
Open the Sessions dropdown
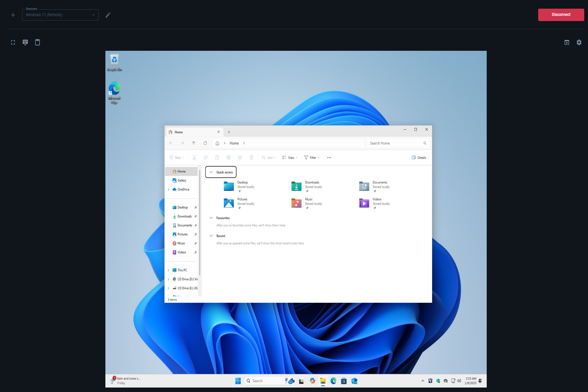(x=60, y=15)
